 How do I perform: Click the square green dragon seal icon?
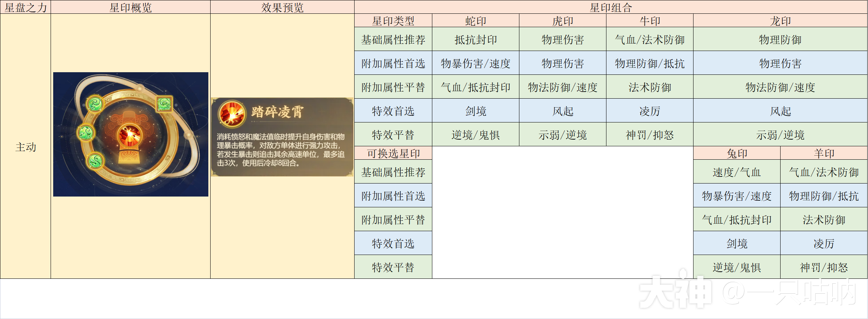164,104
